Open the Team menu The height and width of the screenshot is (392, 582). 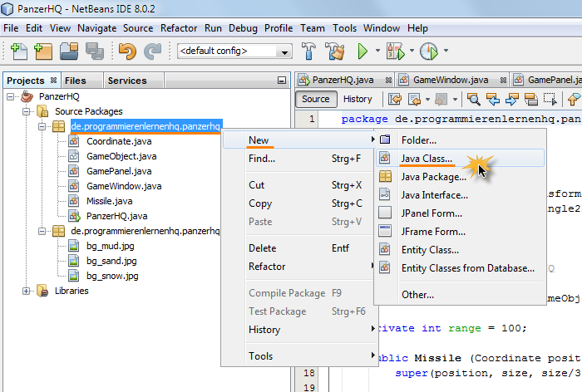pyautogui.click(x=312, y=28)
